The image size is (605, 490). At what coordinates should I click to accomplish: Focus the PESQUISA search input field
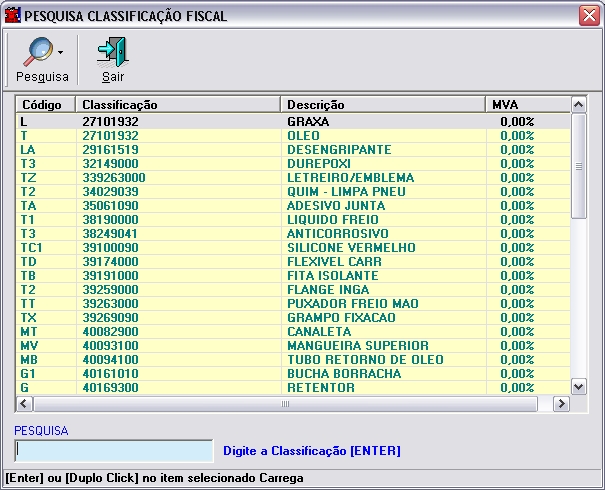(x=114, y=450)
